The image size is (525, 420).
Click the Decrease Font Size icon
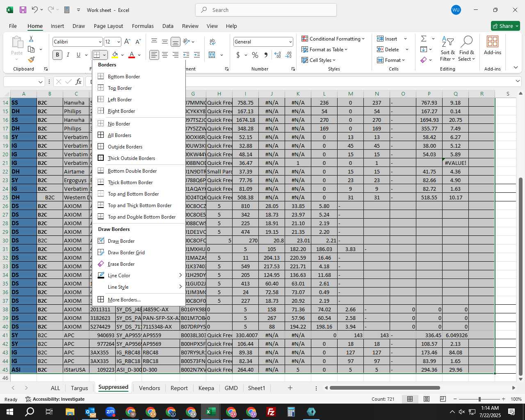coord(138,41)
